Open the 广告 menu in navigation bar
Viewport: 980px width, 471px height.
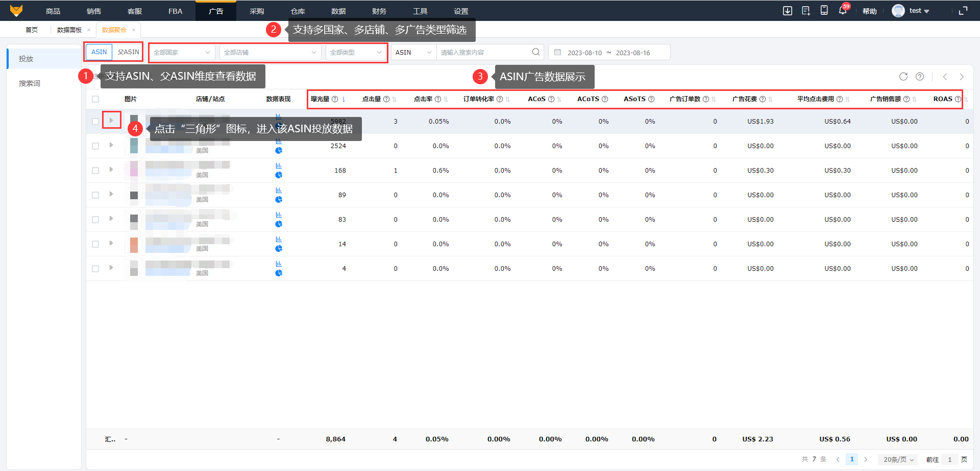[216, 11]
